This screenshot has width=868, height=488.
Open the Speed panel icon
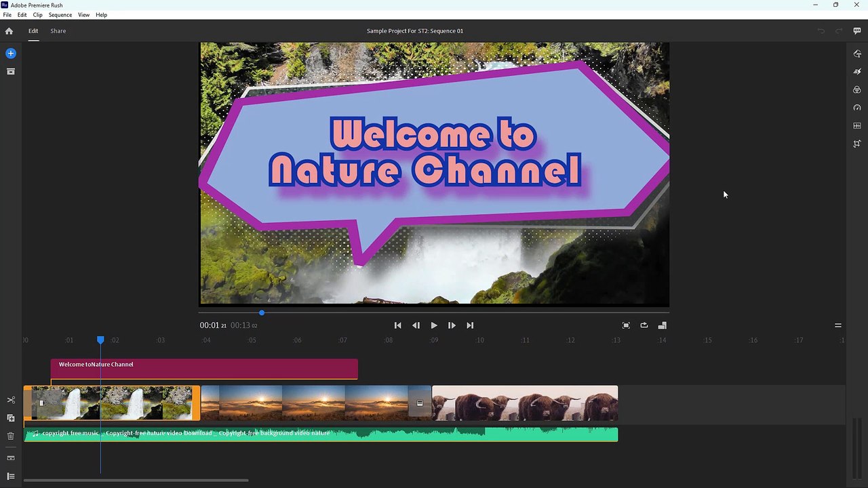pyautogui.click(x=857, y=108)
